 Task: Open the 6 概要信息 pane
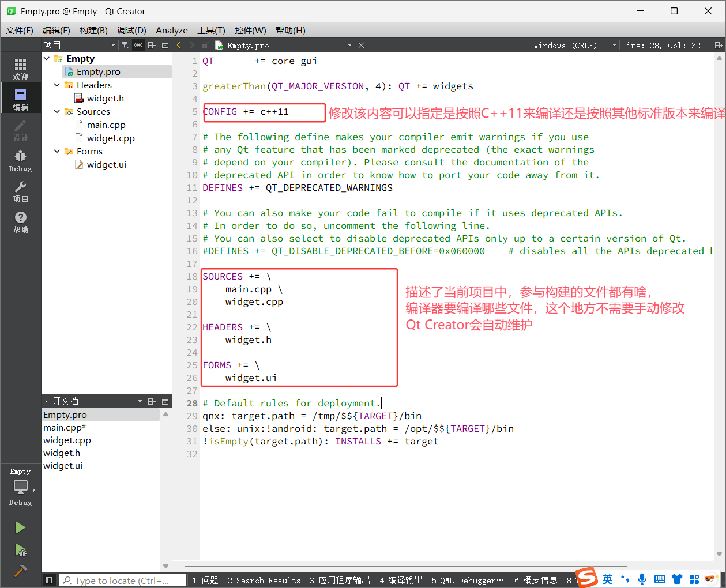536,580
